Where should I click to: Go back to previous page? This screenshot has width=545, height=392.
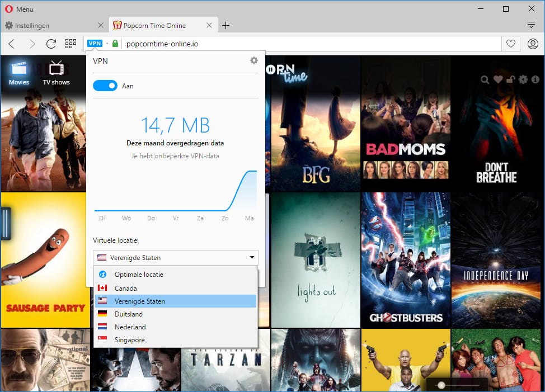(x=11, y=44)
